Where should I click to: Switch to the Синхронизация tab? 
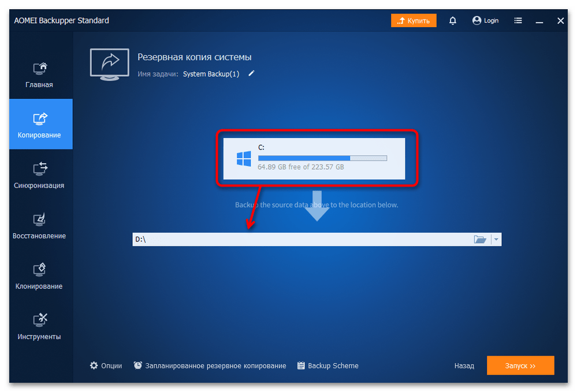pyautogui.click(x=39, y=175)
